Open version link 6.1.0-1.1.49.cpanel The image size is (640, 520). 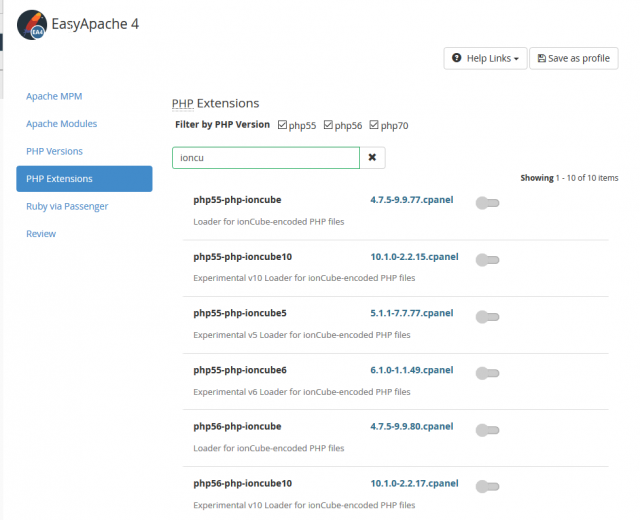(411, 370)
